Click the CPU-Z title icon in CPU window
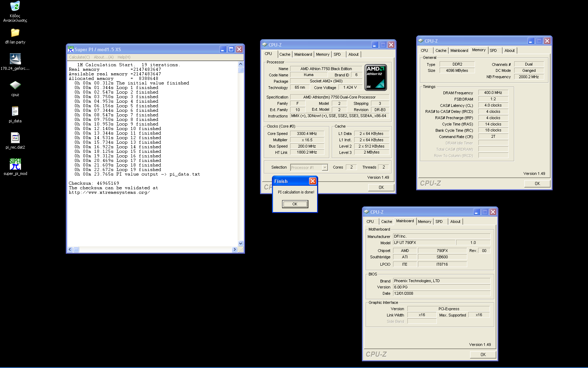The image size is (588, 368). point(265,45)
